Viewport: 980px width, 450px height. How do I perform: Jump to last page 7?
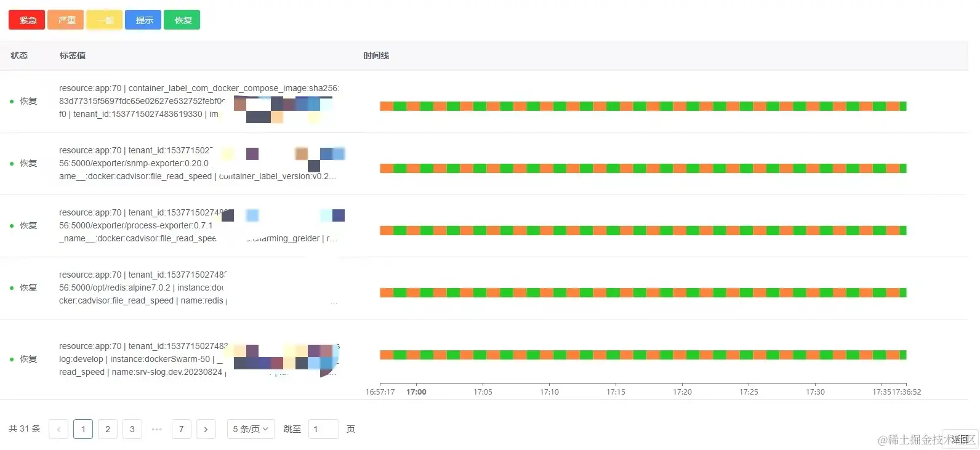coord(182,429)
